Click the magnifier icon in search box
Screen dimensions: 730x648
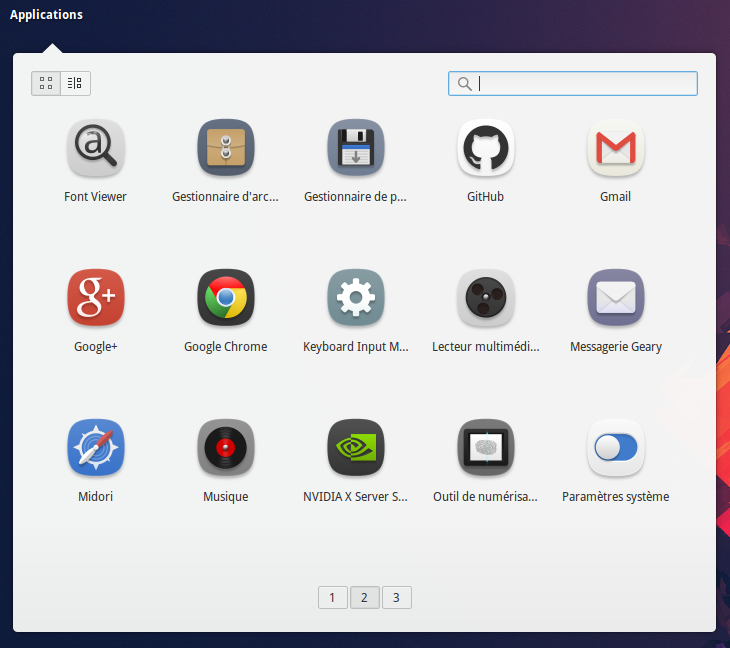[x=464, y=84]
